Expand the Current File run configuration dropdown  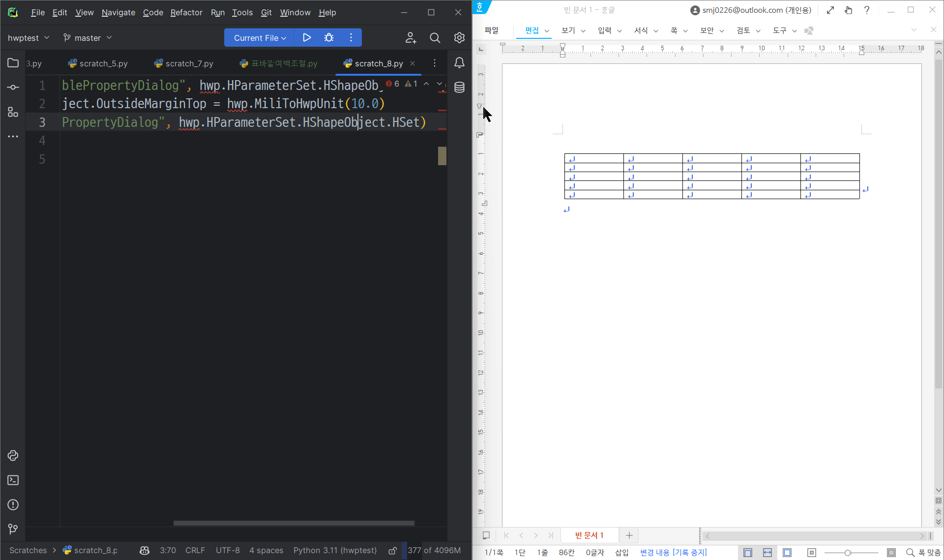(x=260, y=38)
